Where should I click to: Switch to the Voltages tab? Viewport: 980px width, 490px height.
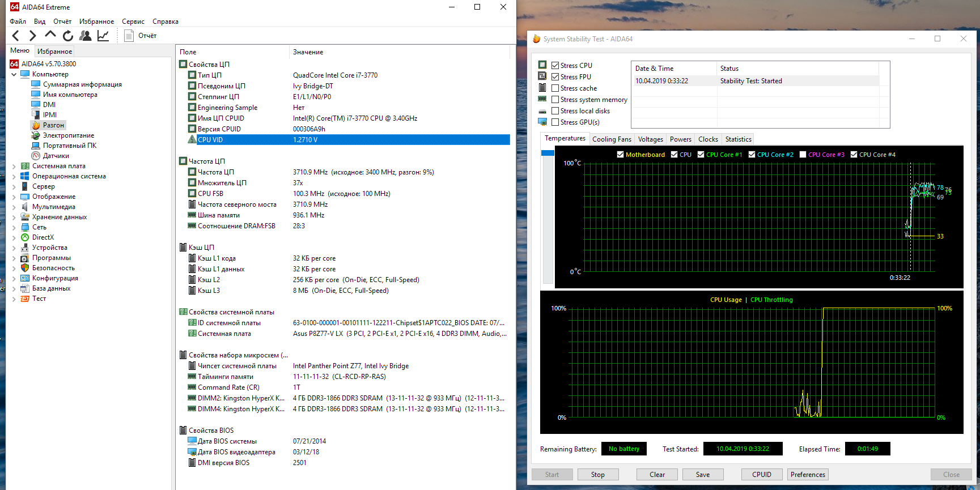click(x=650, y=139)
